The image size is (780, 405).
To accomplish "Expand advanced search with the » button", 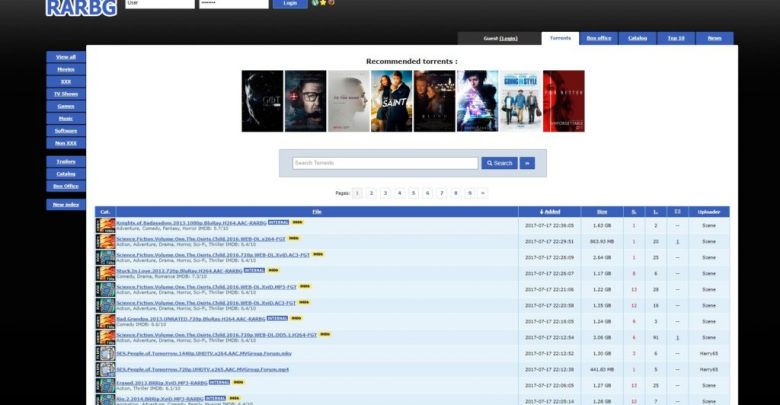I will (527, 163).
